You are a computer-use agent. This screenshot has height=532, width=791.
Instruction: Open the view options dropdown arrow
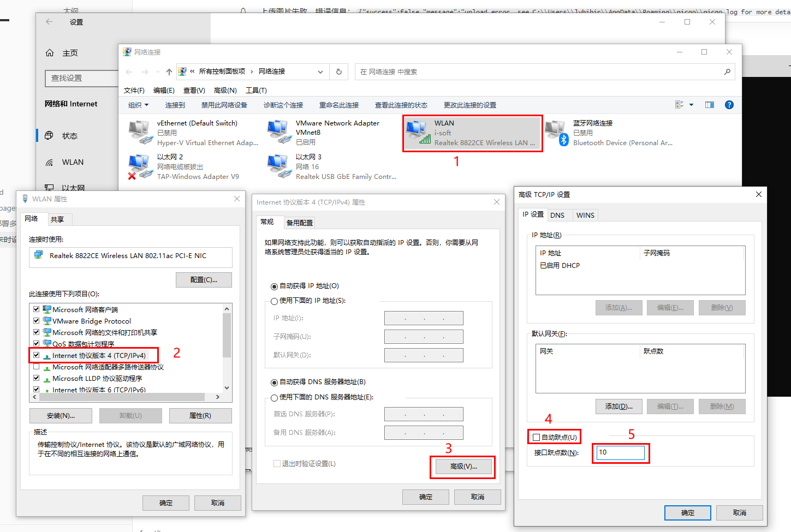pos(691,105)
